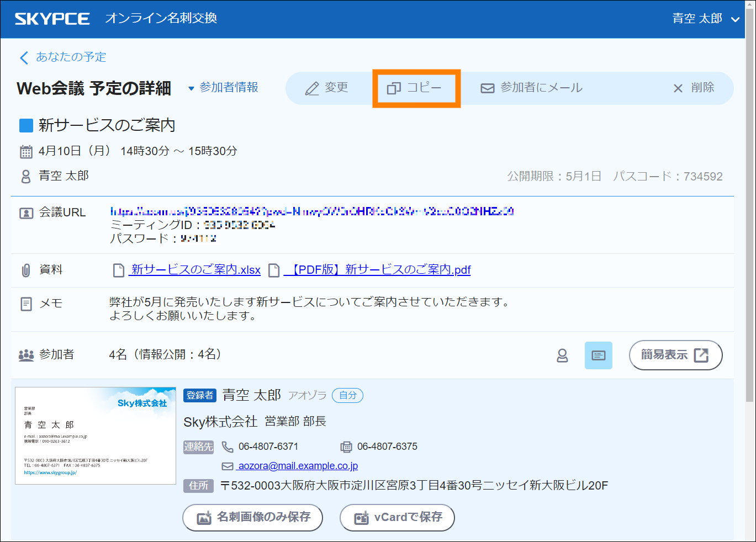The image size is (756, 542).
Task: Open the PDF版 新サービスのご案内.pdf file
Action: (x=377, y=270)
